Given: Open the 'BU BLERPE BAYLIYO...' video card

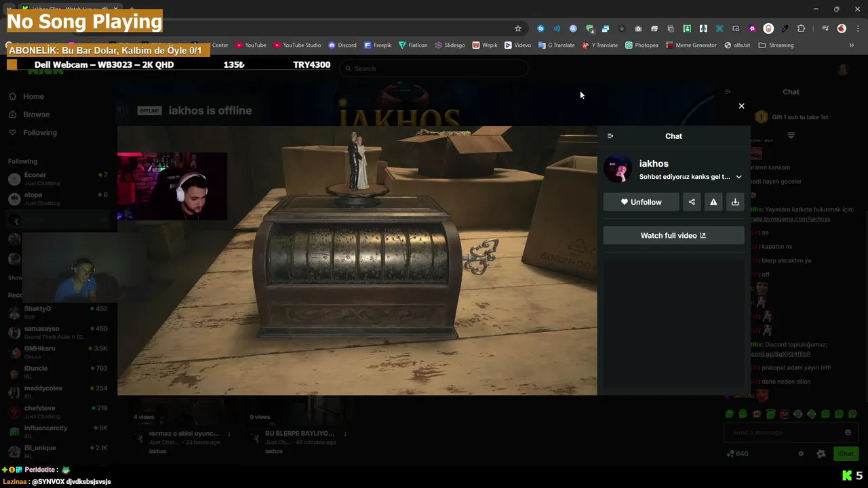Looking at the screenshot, I should point(300,434).
